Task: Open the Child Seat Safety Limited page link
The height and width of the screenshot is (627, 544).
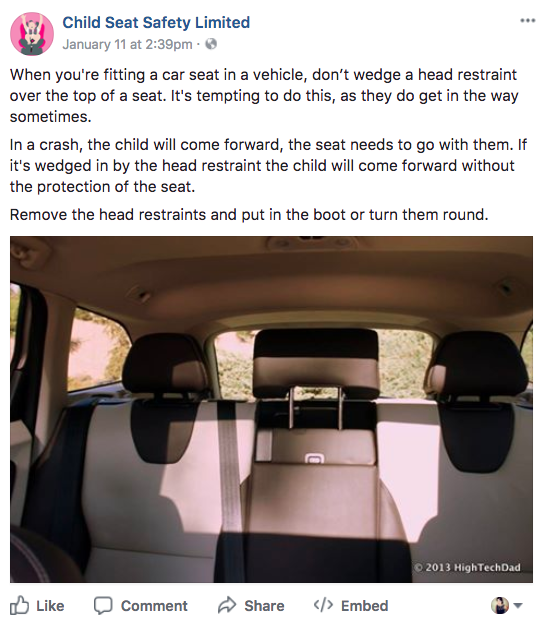Action: [x=156, y=22]
